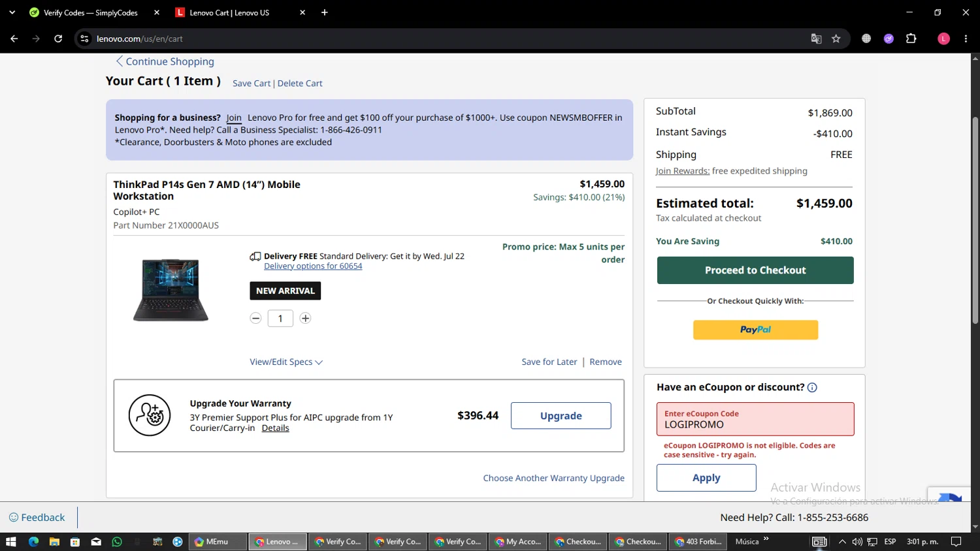Image resolution: width=980 pixels, height=551 pixels.
Task: Click Save for Later link
Action: click(549, 362)
